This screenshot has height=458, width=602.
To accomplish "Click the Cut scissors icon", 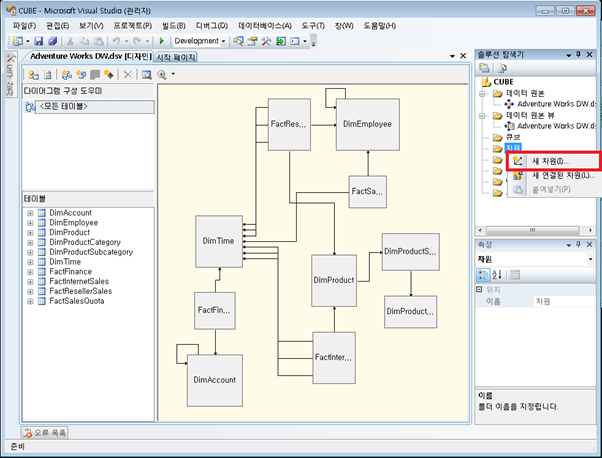I will point(70,41).
